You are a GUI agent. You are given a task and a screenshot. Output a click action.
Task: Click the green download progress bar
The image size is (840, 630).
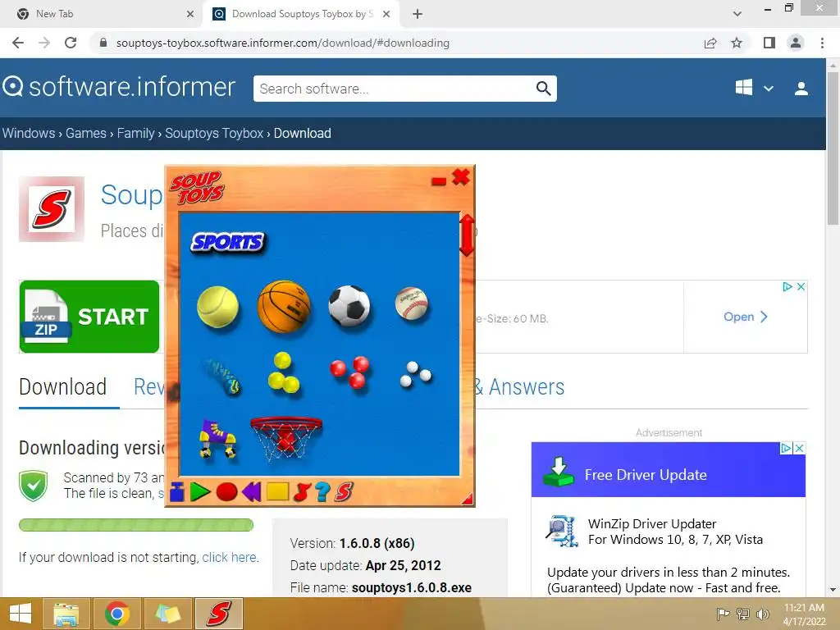click(x=136, y=525)
